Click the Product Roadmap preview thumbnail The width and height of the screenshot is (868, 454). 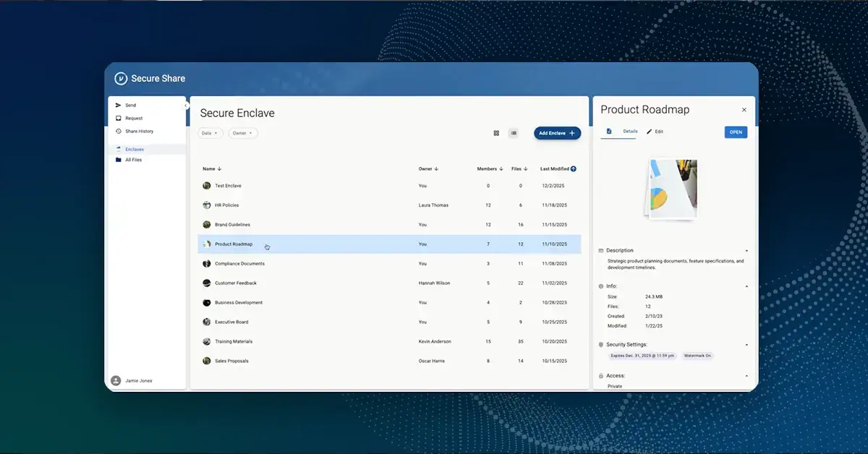tap(671, 189)
